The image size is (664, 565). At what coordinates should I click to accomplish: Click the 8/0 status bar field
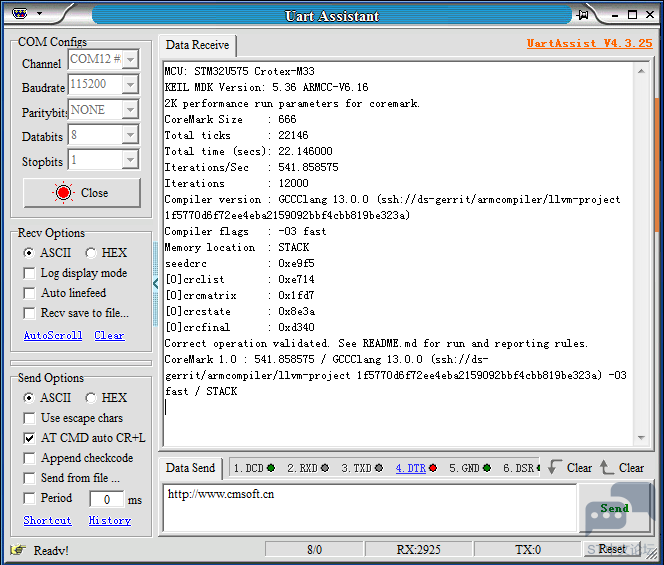click(x=314, y=550)
